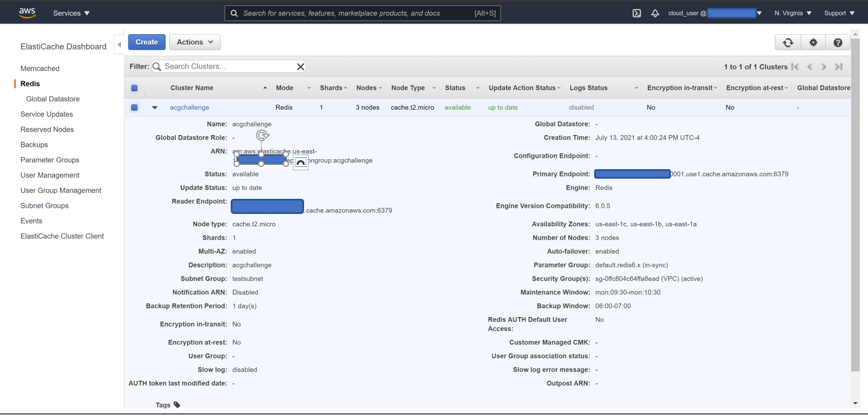
Task: Open the Shards column filter arrow
Action: coord(346,88)
